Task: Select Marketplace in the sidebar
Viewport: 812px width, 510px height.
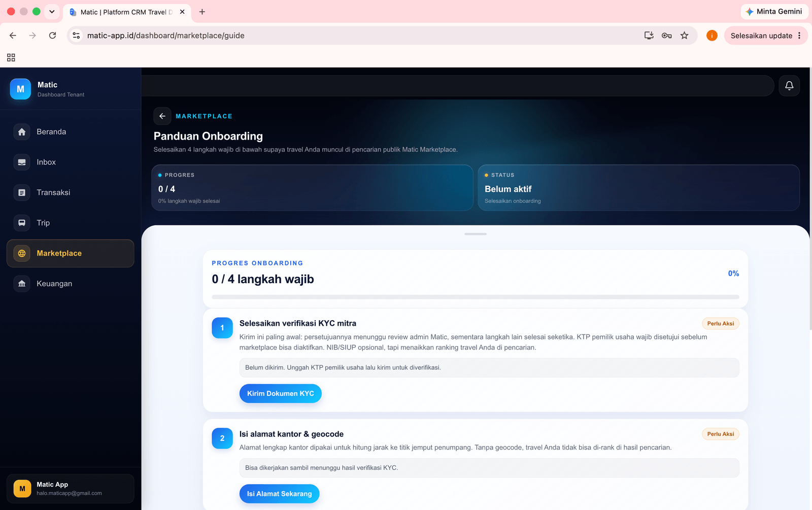Action: click(x=71, y=253)
